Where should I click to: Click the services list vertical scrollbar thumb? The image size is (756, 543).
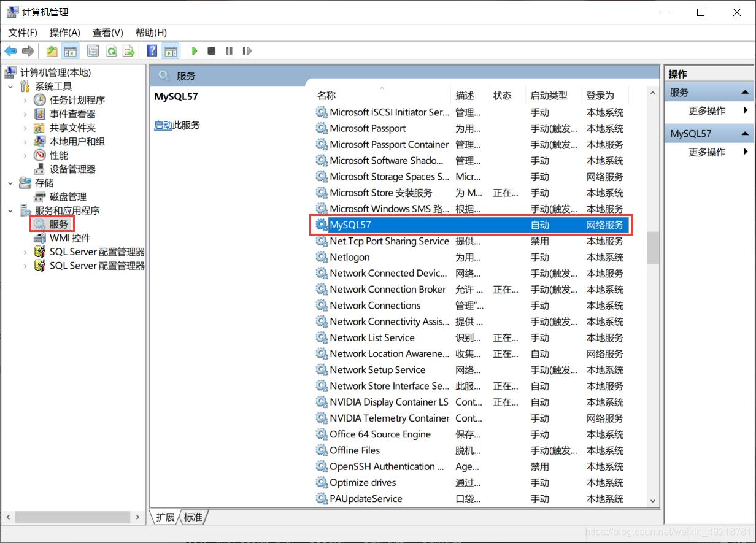[x=652, y=247]
